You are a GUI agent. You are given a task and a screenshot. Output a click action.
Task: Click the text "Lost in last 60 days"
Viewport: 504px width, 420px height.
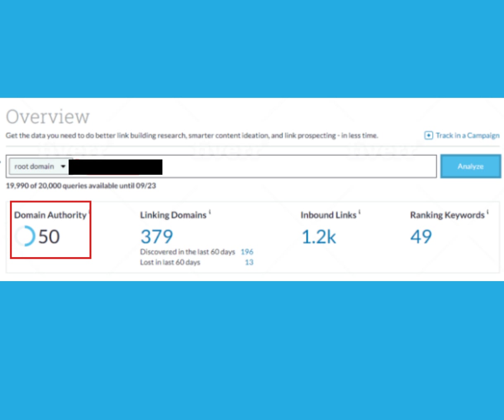click(x=170, y=262)
